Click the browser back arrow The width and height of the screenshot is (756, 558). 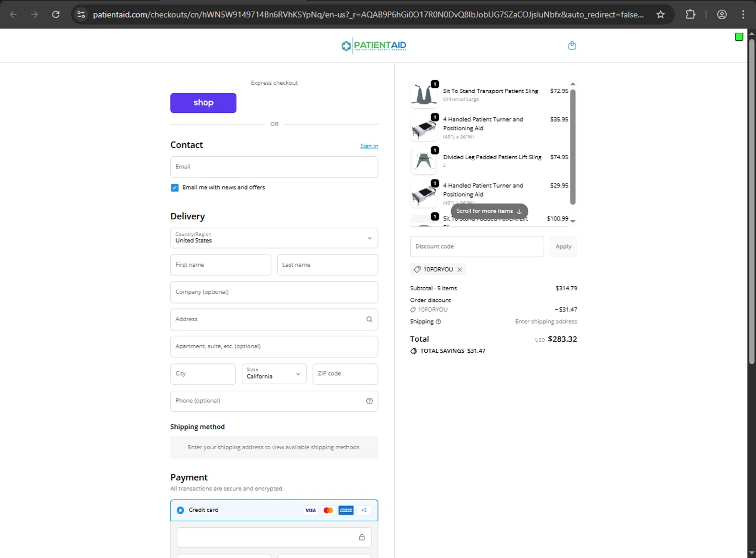click(14, 15)
